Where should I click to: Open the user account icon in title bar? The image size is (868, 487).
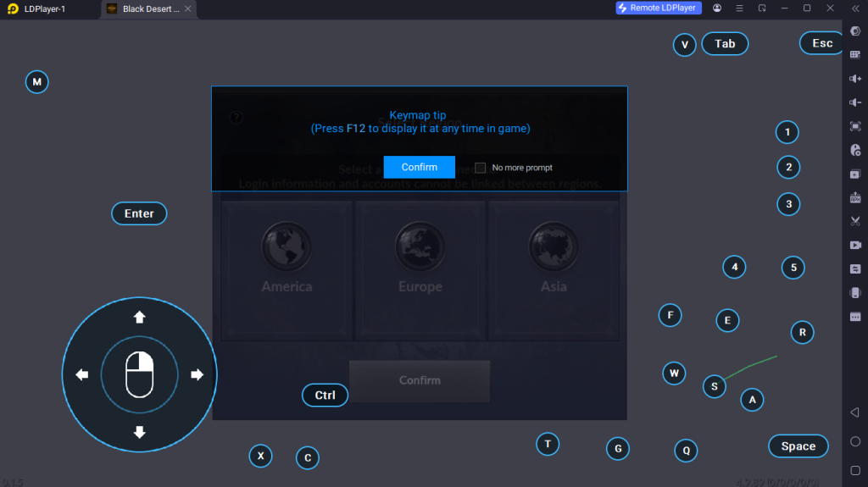pos(717,8)
